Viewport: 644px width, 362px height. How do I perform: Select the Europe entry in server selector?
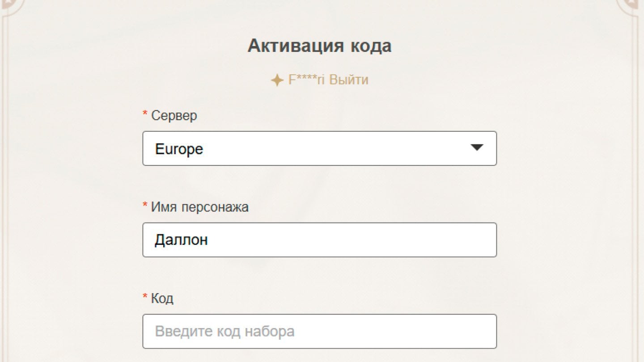[178, 149]
